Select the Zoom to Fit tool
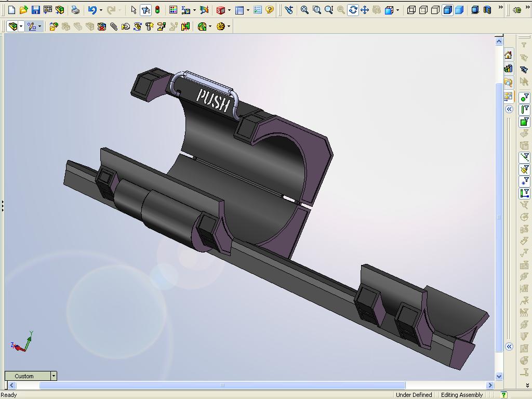This screenshot has width=532, height=399. point(304,10)
